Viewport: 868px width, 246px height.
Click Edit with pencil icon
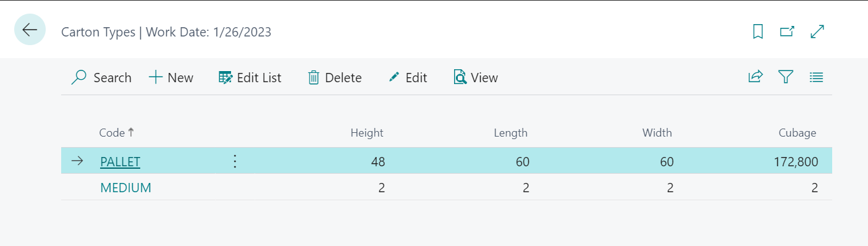408,78
